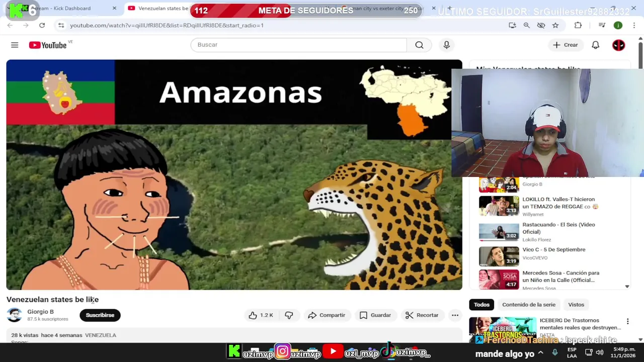Open the Giorgio B channel link
This screenshot has height=362, width=644.
40,312
